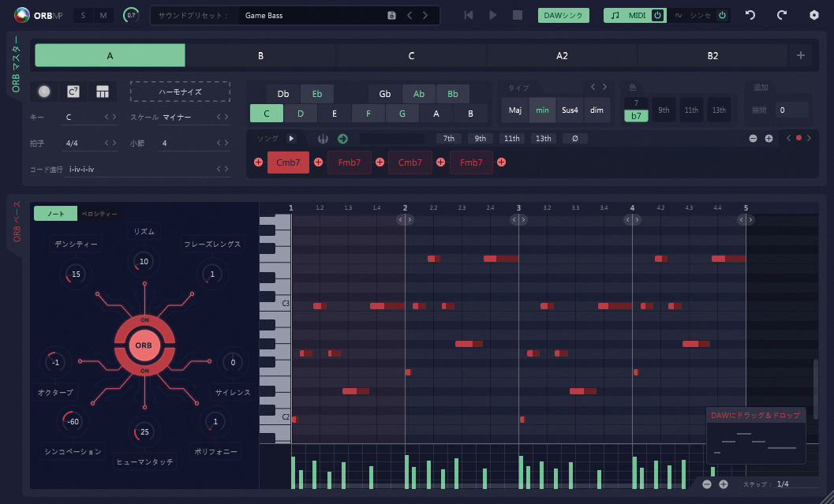Insert a chord between first Cmb7 and Fmb7
This screenshot has width=834, height=504.
(318, 162)
